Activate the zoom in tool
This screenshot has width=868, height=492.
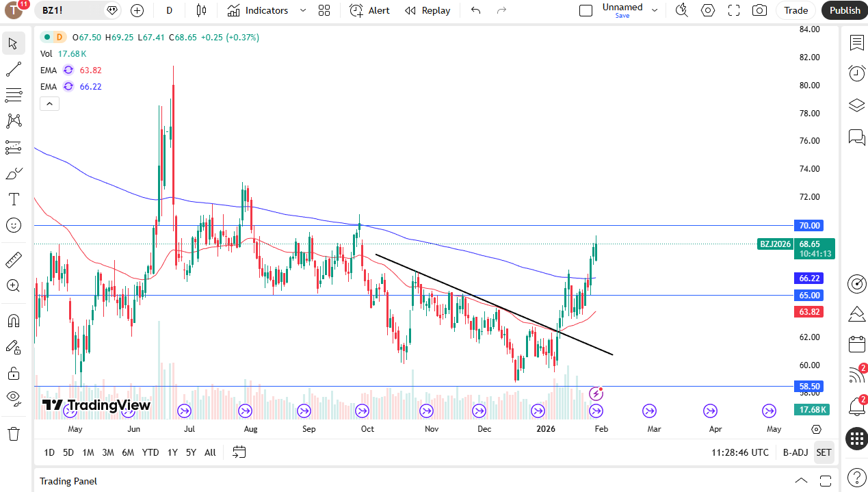13,285
